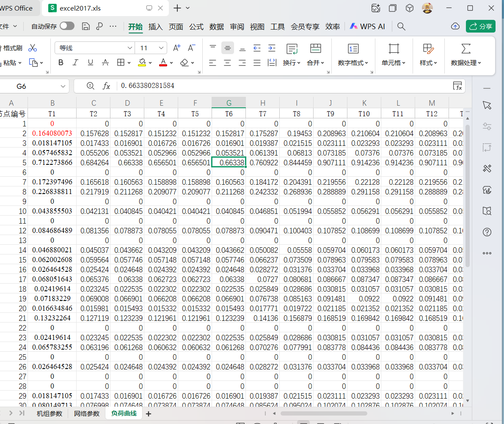Toggle the 自动保存 autosave switch
The height and width of the screenshot is (424, 504).
(x=67, y=26)
